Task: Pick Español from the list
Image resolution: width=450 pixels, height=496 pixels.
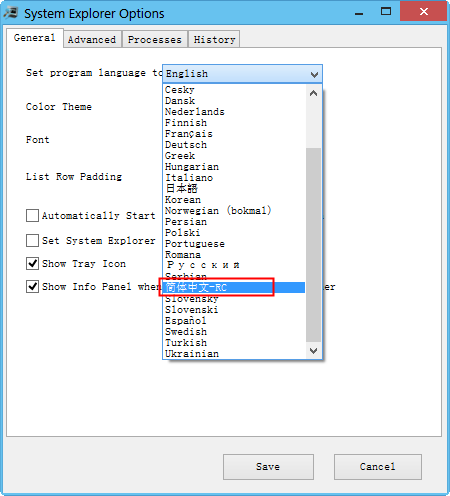Action: click(235, 321)
